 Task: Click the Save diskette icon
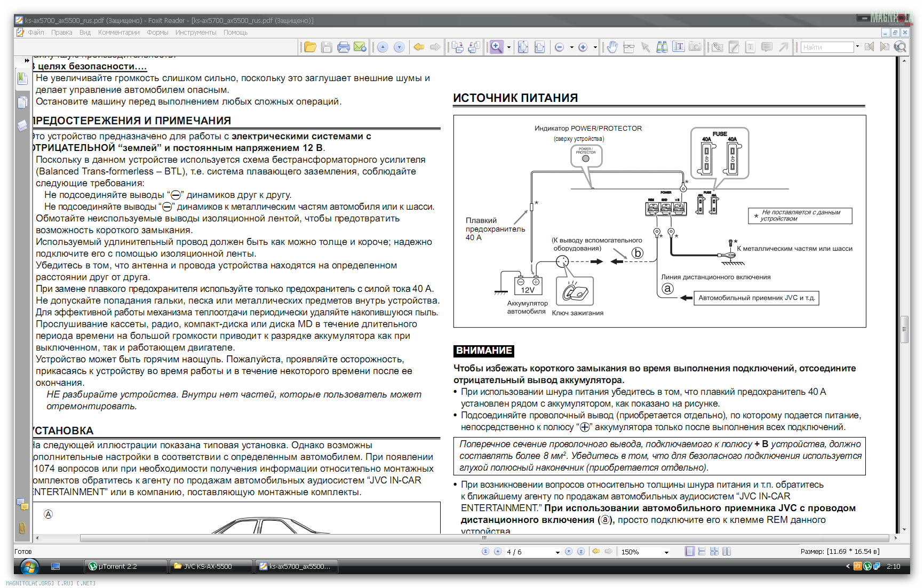tap(326, 47)
